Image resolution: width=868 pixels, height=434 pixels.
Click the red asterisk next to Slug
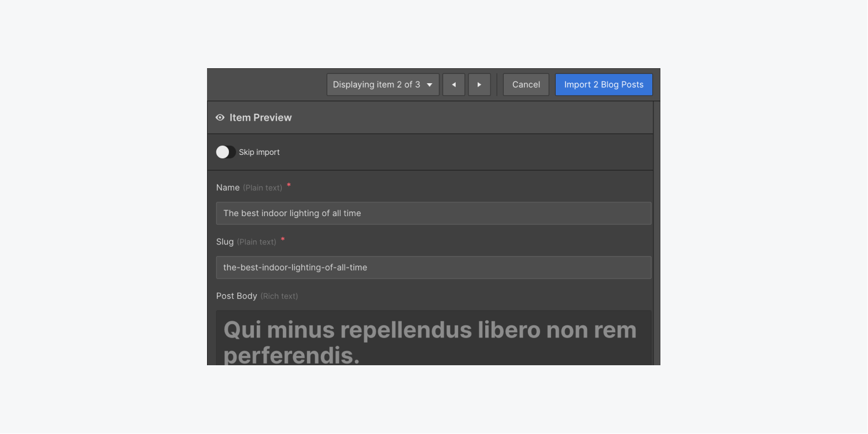click(282, 239)
